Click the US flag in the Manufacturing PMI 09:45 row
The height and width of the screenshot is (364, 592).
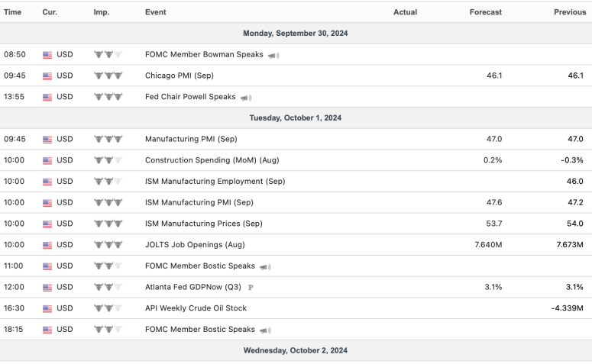coord(47,139)
